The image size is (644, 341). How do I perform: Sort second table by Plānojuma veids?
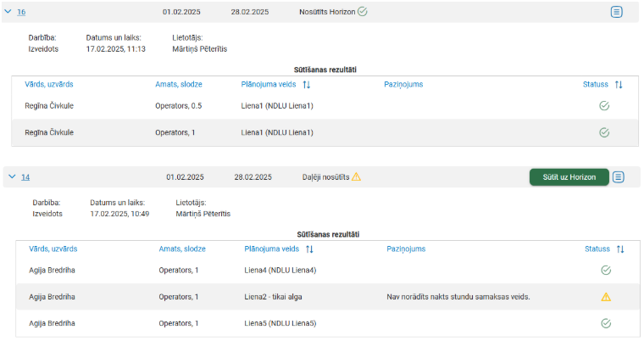pyautogui.click(x=310, y=249)
